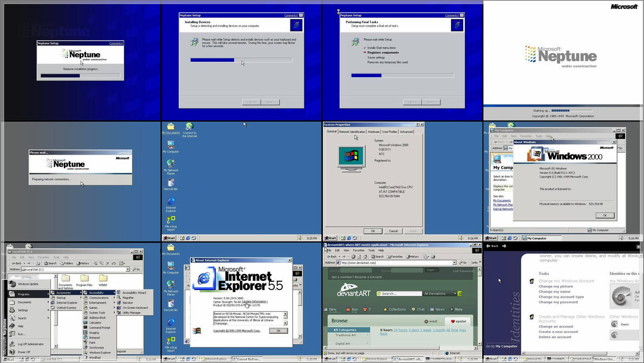Click Folders button in Local Disk (C:) toolbar
644x363 pixels.
pos(67,263)
